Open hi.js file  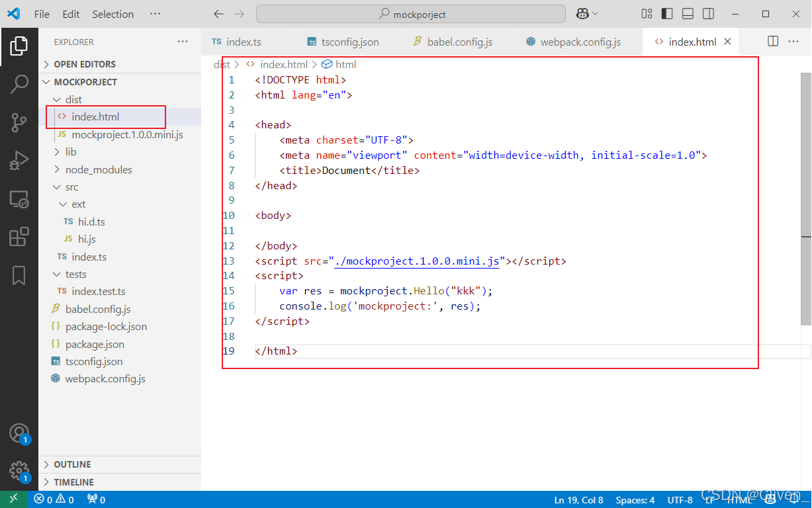(x=87, y=239)
